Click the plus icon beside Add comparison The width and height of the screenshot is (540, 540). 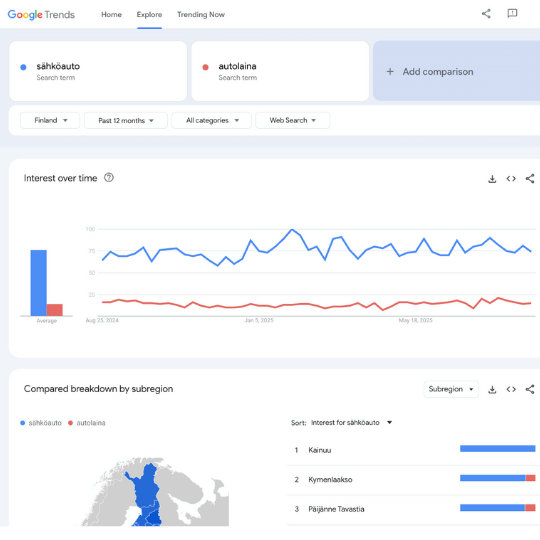click(x=390, y=72)
